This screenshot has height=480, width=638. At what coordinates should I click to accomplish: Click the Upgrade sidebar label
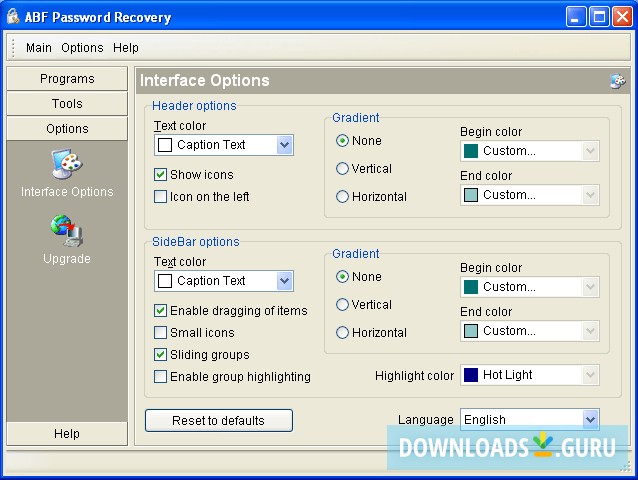(67, 259)
